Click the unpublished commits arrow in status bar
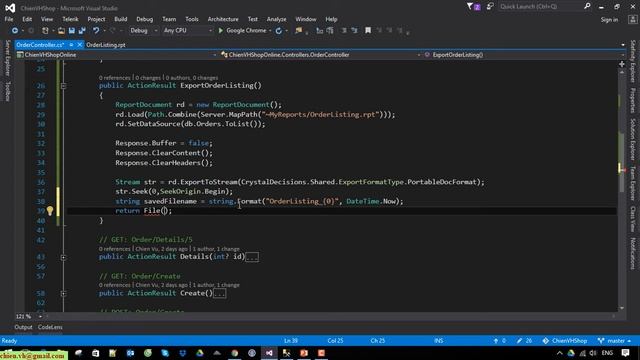 [496, 341]
